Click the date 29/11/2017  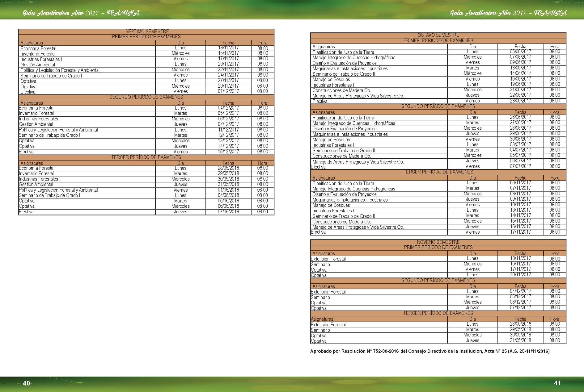228,86
